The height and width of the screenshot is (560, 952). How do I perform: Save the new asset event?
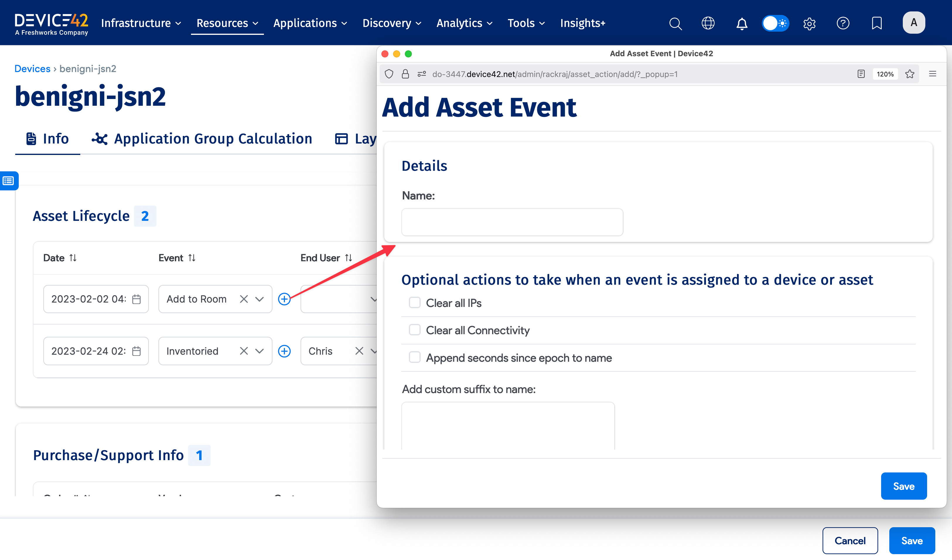tap(904, 486)
